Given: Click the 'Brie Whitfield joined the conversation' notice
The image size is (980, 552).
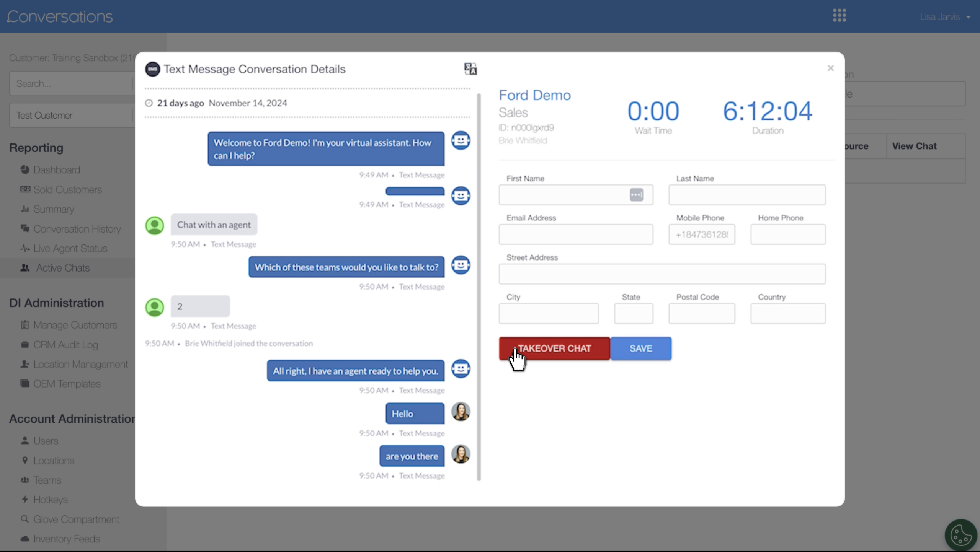Looking at the screenshot, I should point(249,344).
